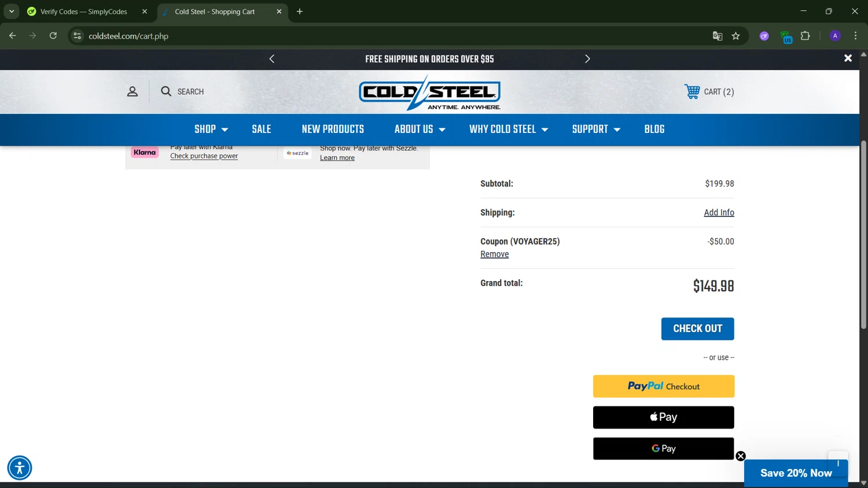
Task: Click the free shipping over $95 text
Action: point(429,59)
